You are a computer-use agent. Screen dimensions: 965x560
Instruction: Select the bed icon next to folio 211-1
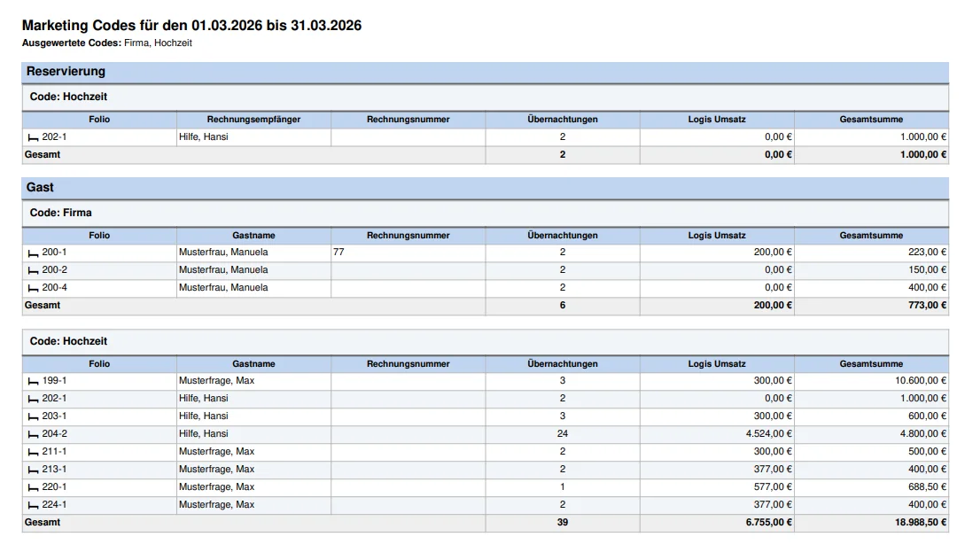pyautogui.click(x=34, y=453)
